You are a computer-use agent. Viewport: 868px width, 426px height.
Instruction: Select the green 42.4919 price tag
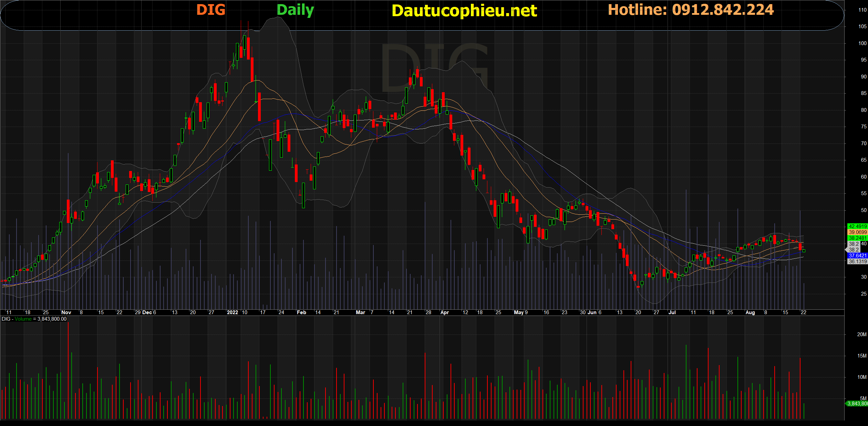(857, 226)
